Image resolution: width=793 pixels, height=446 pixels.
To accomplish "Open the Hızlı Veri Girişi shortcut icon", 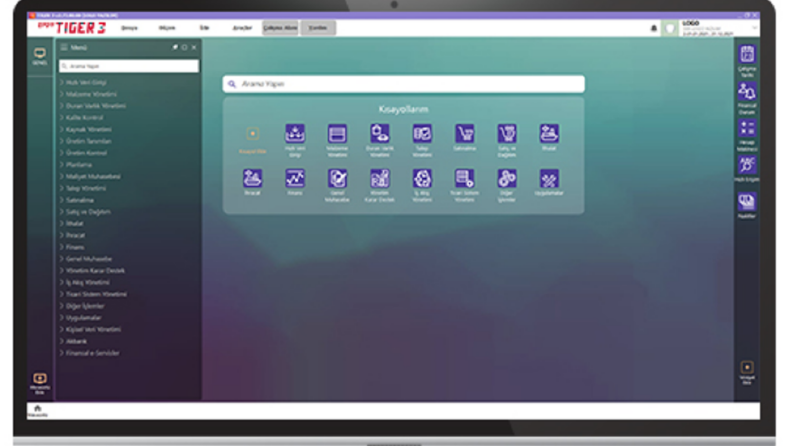I will pos(295,134).
